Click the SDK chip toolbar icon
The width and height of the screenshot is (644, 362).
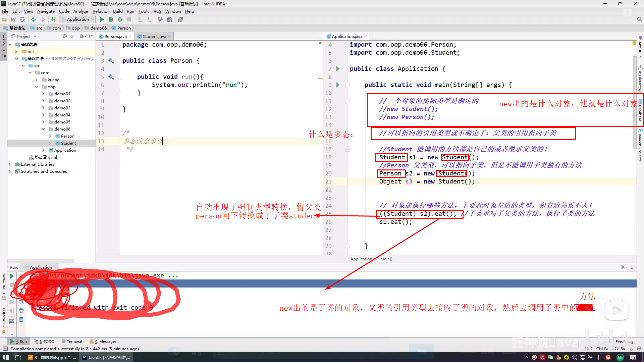pos(180,19)
